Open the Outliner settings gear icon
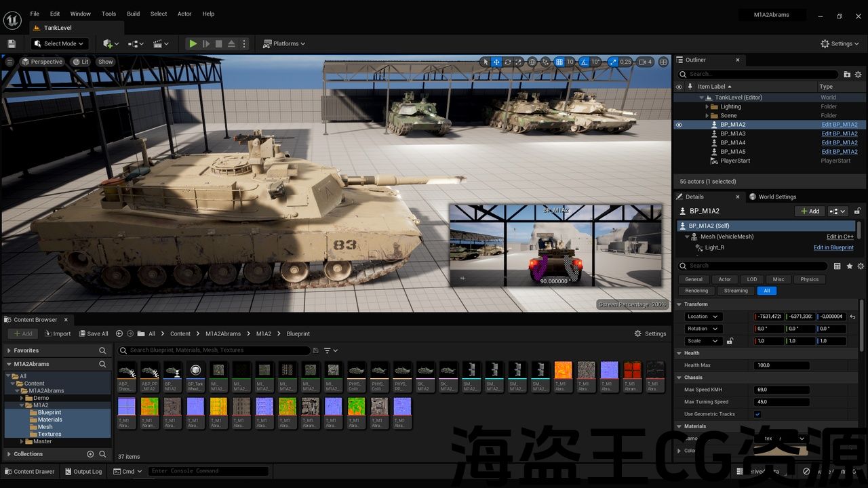The image size is (868, 488). 858,74
